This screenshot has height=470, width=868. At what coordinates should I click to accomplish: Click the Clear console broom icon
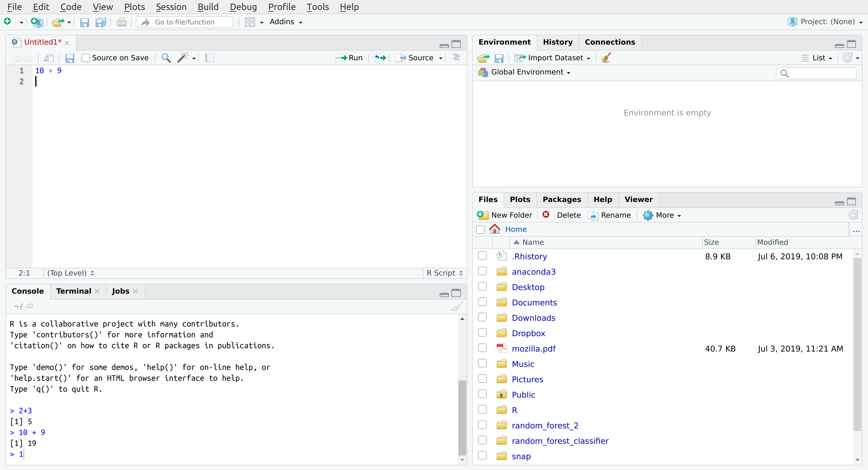pyautogui.click(x=457, y=306)
